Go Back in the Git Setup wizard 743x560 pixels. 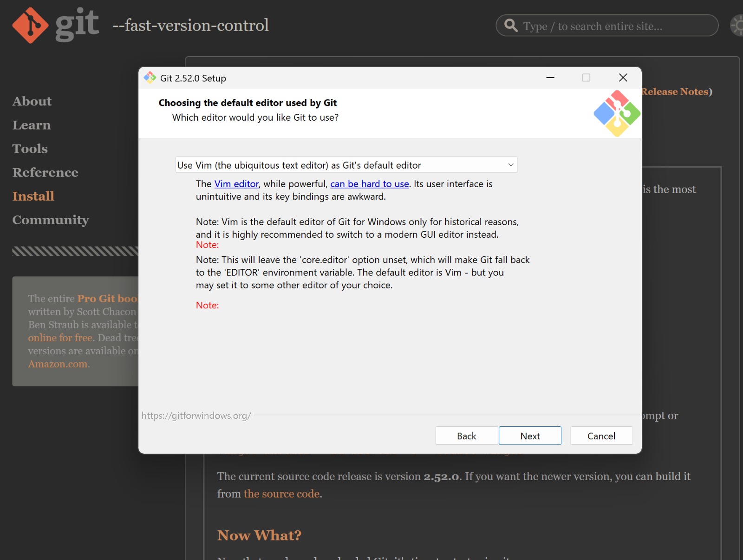pos(467,436)
